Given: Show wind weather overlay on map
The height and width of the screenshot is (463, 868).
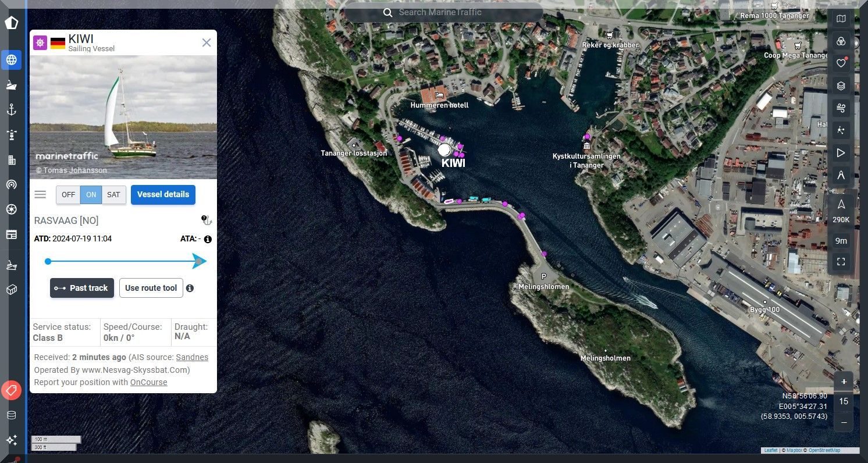Looking at the screenshot, I should (841, 108).
